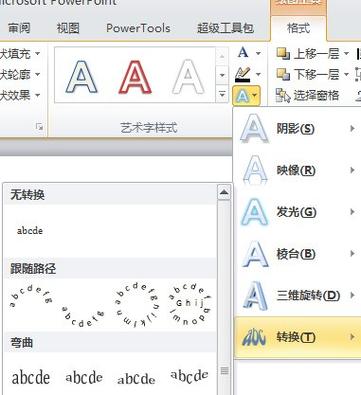Select third warp abcde style
Image resolution: width=361 pixels, height=395 pixels.
[x=136, y=378]
